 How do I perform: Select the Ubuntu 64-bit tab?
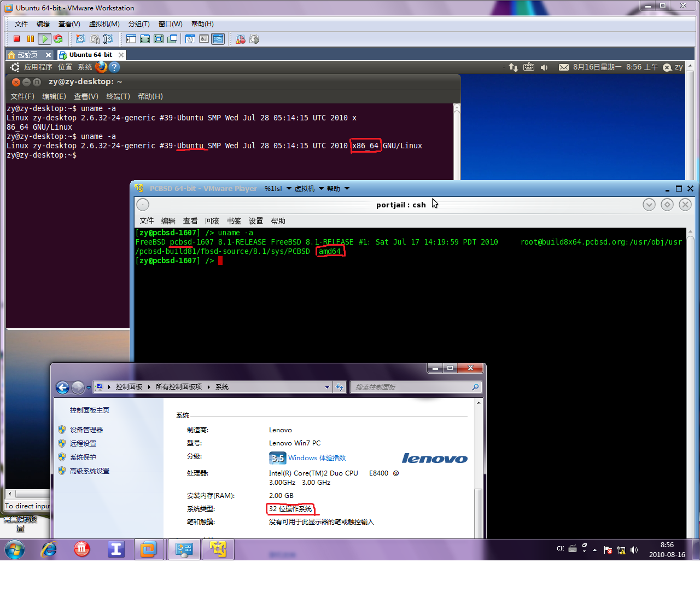pos(91,55)
